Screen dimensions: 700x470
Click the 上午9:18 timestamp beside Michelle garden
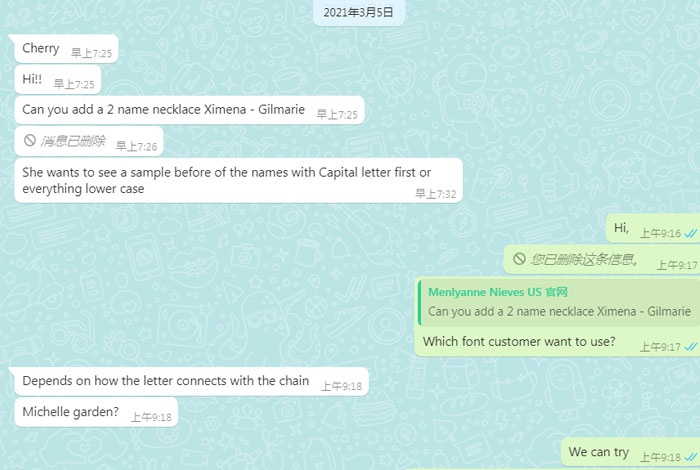[x=151, y=417]
